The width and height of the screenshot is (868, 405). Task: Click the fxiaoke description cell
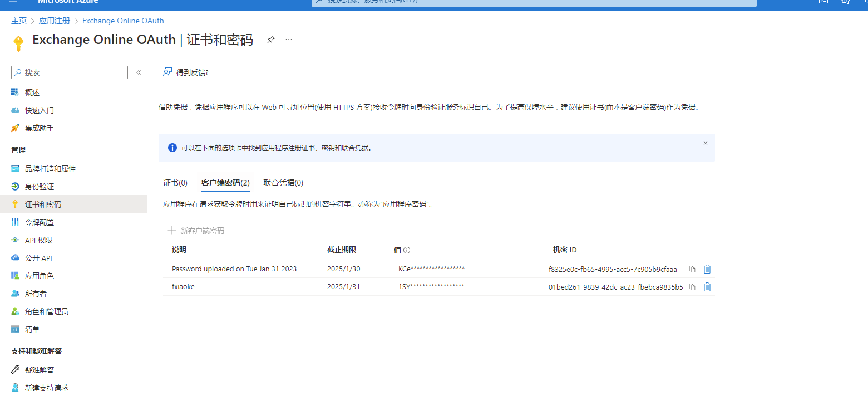183,287
